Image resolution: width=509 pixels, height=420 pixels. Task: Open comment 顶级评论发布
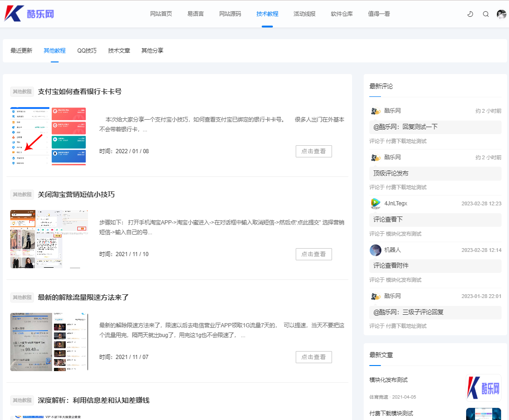click(x=435, y=173)
